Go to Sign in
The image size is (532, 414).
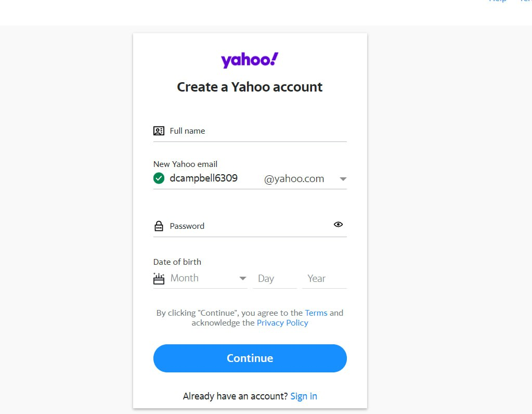tap(304, 396)
